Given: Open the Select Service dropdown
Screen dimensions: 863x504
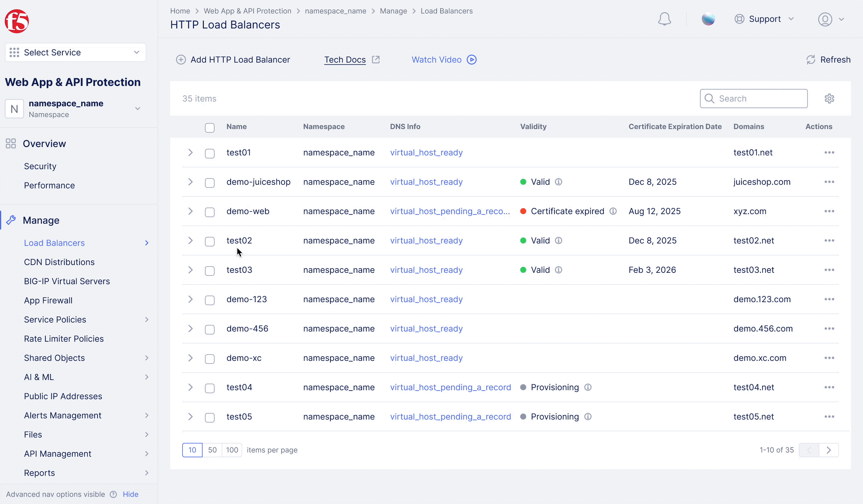Looking at the screenshot, I should 75,52.
